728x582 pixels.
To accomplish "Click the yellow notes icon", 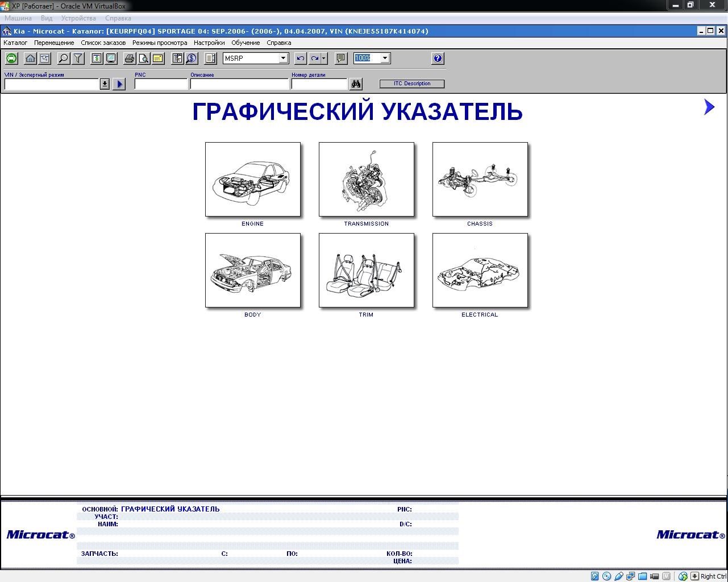I will (157, 58).
